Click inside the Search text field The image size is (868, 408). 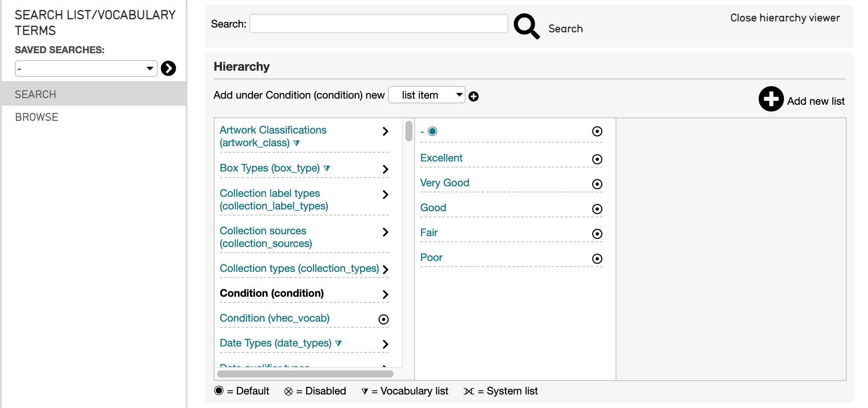(x=378, y=24)
